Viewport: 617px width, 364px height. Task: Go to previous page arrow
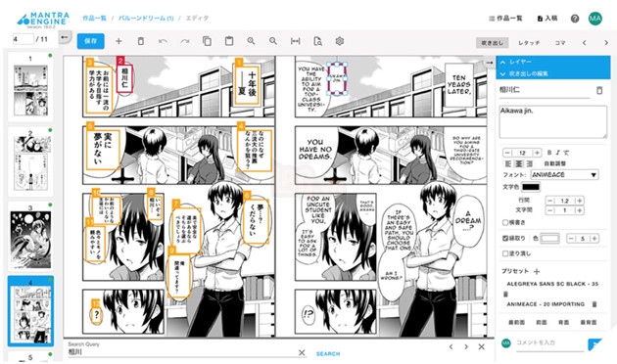point(585,42)
